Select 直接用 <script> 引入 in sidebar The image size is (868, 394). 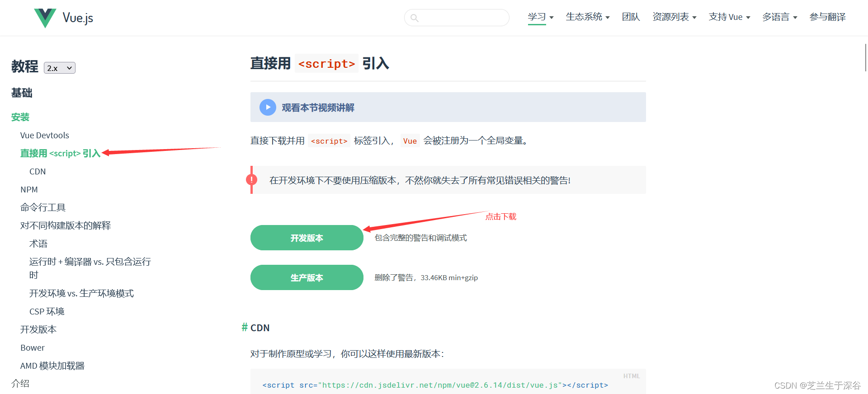point(60,153)
